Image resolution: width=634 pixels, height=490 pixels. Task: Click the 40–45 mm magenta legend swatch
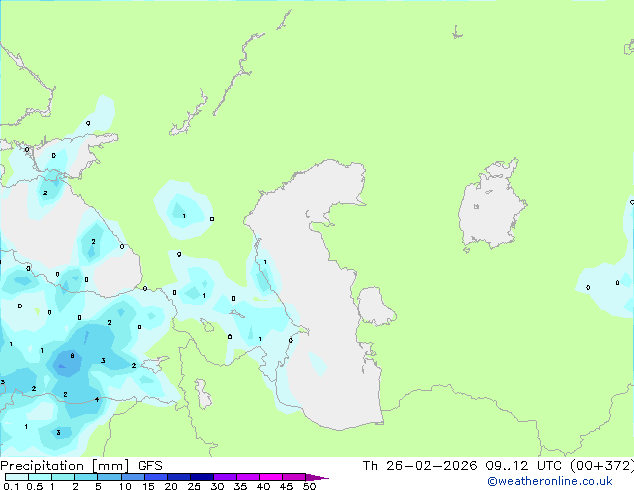click(271, 477)
